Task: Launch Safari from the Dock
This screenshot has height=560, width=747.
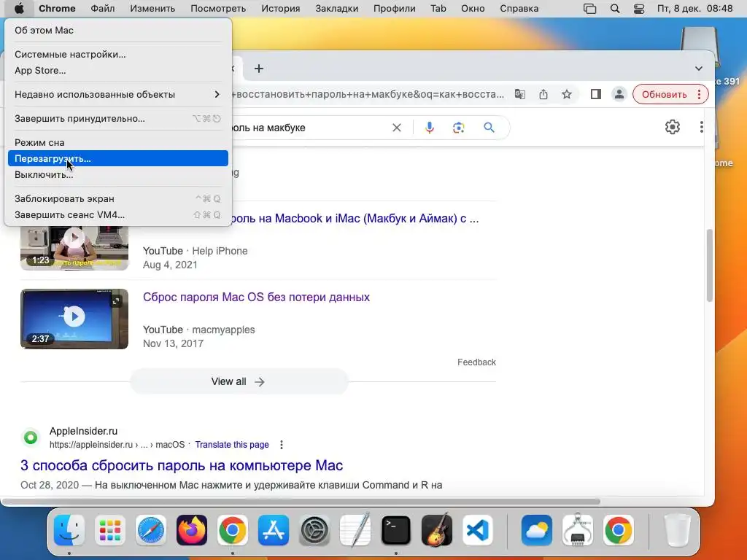Action: tap(151, 530)
